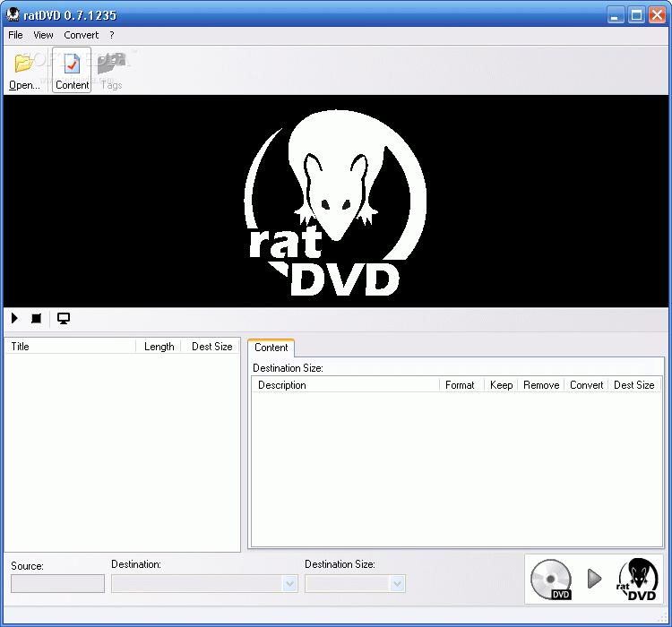Sort by the Length column header
Image resolution: width=672 pixels, height=627 pixels.
click(159, 347)
